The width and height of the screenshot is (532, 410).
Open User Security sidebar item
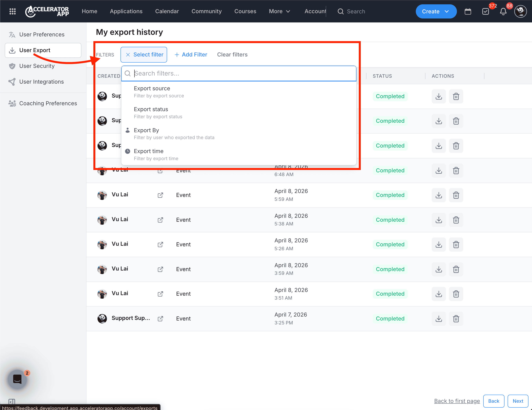coord(37,66)
